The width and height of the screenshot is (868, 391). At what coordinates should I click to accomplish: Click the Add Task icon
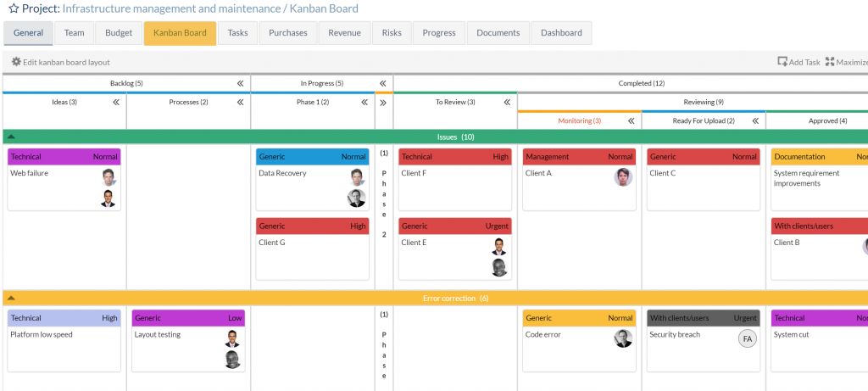click(x=783, y=62)
